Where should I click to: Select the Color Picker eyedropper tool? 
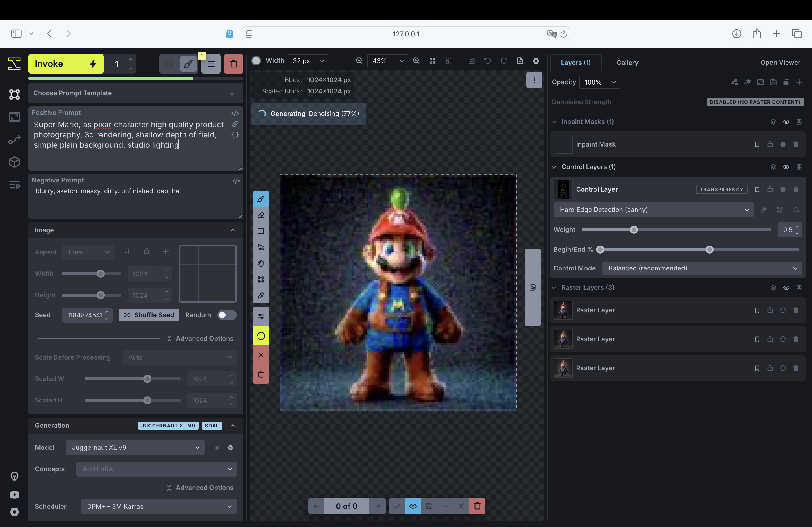click(261, 295)
